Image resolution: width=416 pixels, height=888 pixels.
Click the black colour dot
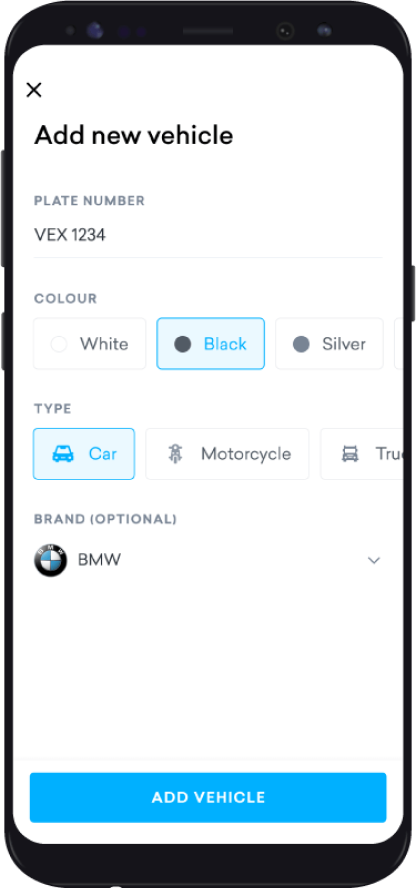(x=182, y=344)
